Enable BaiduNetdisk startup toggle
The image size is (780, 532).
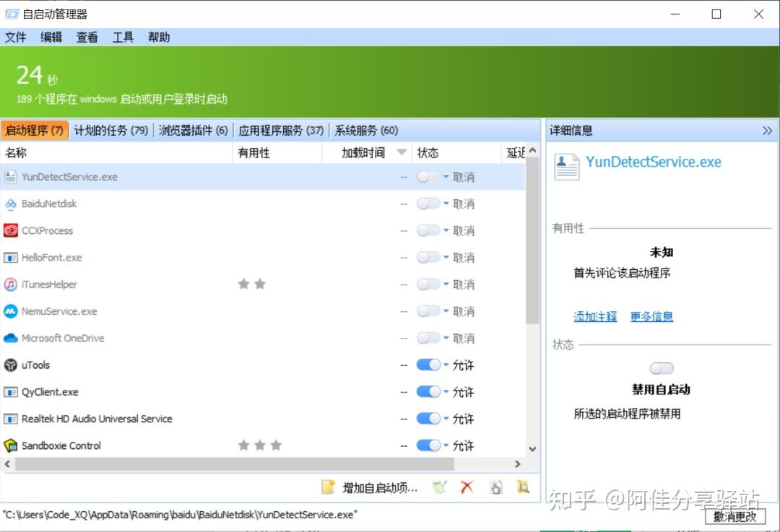pyautogui.click(x=428, y=204)
